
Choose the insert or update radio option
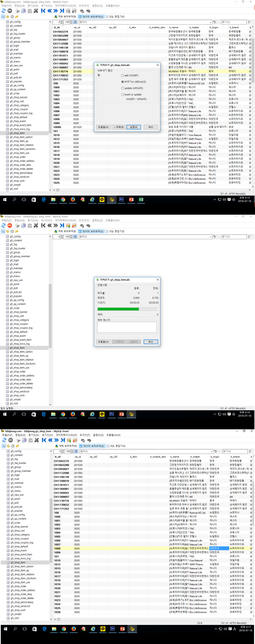pyautogui.click(x=123, y=94)
